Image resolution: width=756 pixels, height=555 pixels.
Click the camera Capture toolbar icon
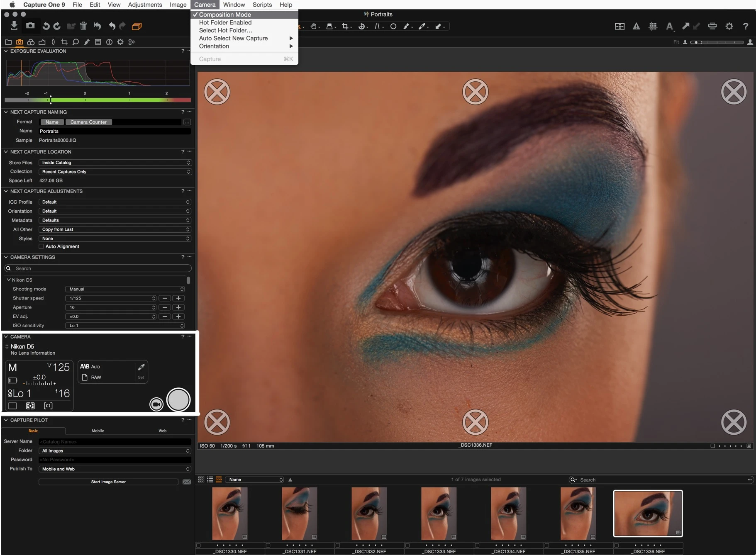click(x=30, y=26)
